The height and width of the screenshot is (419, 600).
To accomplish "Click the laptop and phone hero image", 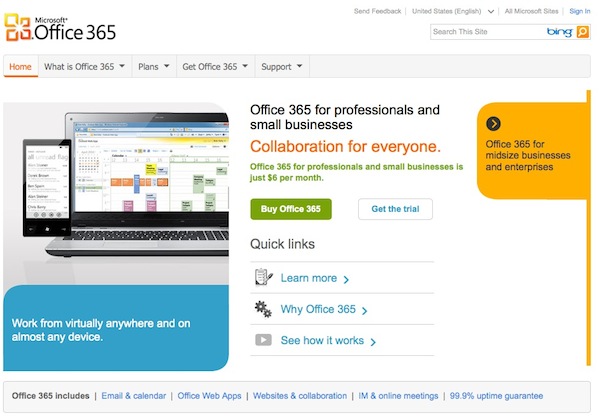I will coord(116,193).
